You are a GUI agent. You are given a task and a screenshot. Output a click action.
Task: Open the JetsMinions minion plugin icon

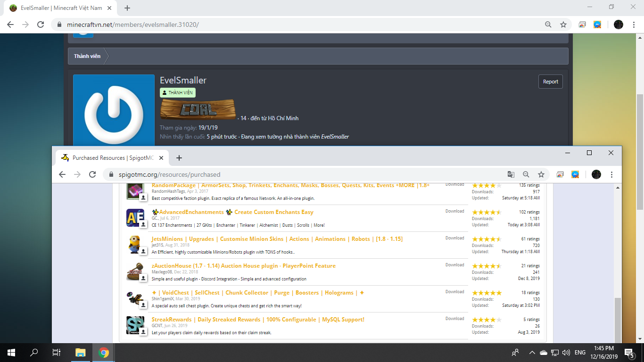135,245
